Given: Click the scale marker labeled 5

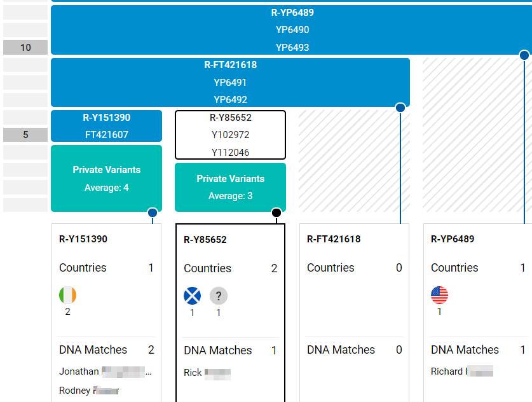Looking at the screenshot, I should point(25,135).
